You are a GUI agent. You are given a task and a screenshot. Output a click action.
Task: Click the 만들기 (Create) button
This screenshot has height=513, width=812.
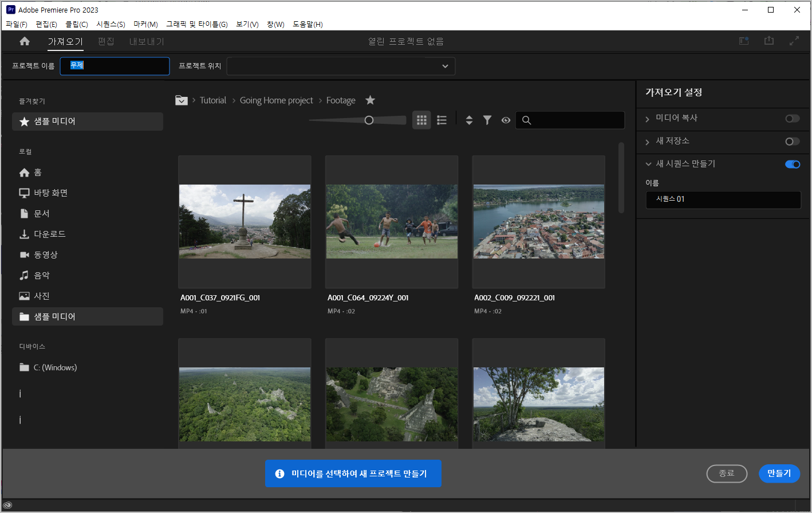pyautogui.click(x=779, y=473)
